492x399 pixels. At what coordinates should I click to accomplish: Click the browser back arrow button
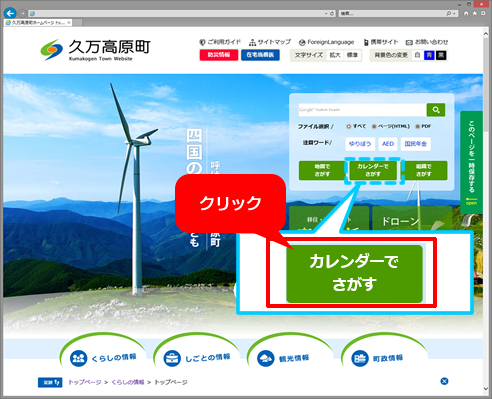10,13
